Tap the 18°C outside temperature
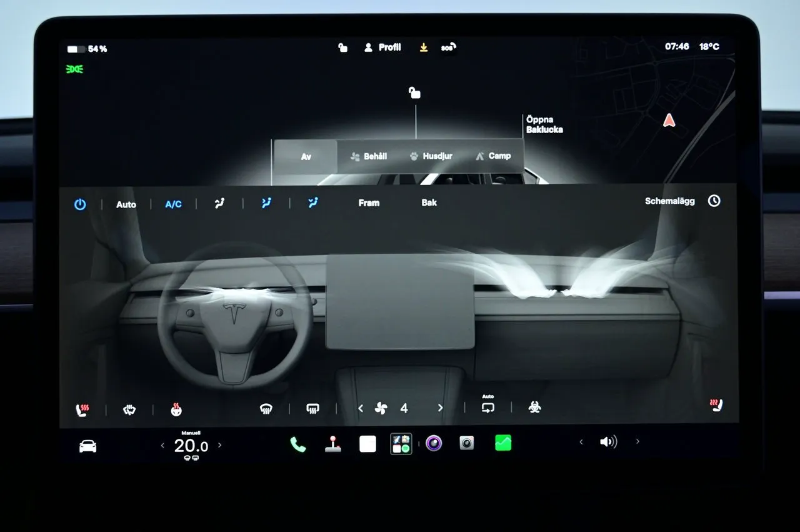The width and height of the screenshot is (800, 532). 709,47
